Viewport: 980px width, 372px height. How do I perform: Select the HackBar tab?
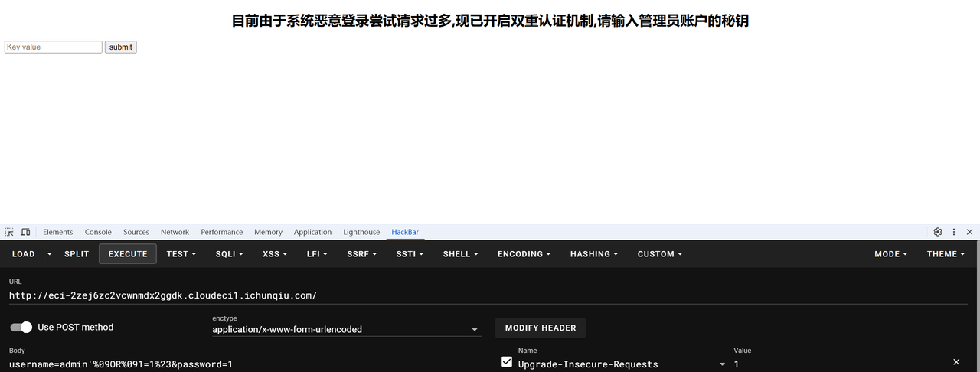405,232
